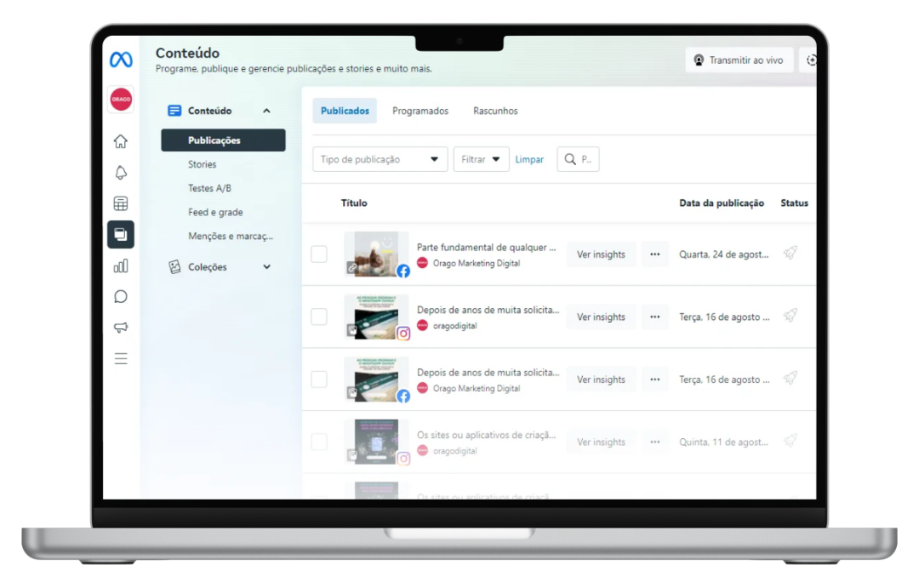919x588 pixels.
Task: Open more options for Os sites ou aplicativos post
Action: tap(654, 442)
